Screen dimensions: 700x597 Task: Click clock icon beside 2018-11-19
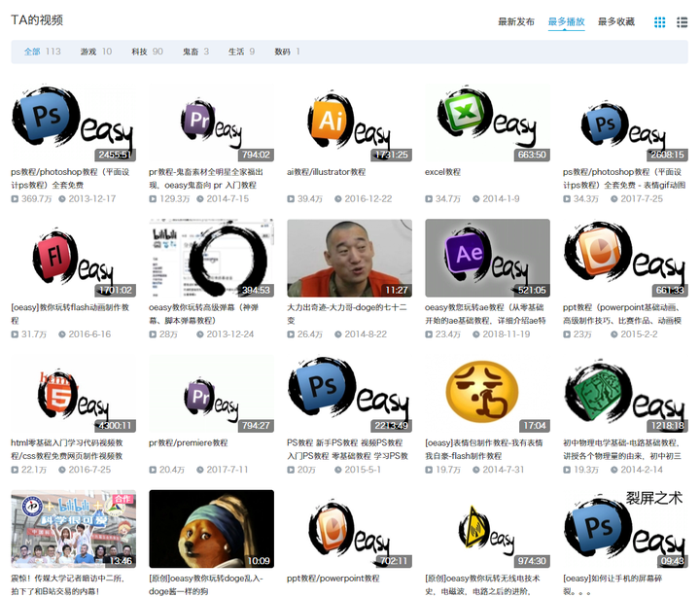tap(475, 334)
